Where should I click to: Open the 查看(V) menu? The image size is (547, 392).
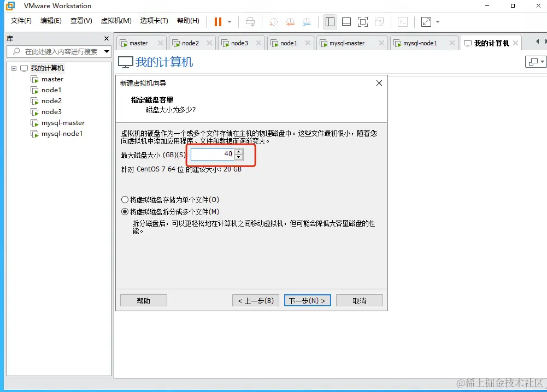pyautogui.click(x=81, y=21)
